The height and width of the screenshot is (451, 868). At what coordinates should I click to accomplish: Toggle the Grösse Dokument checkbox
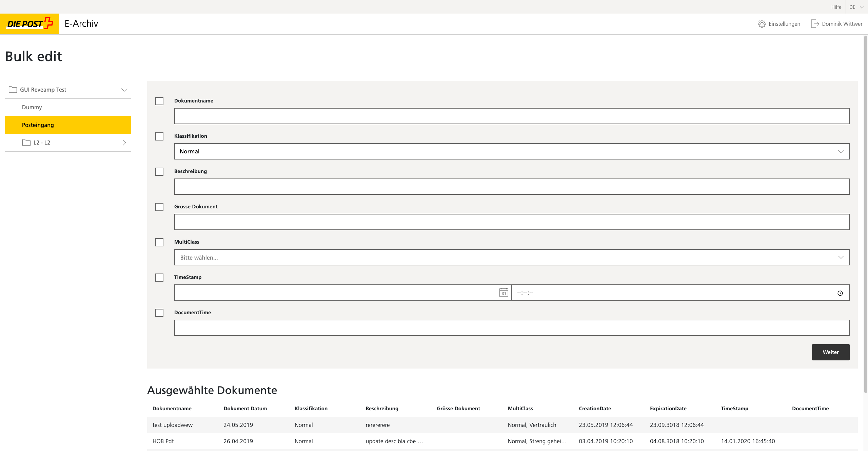159,207
